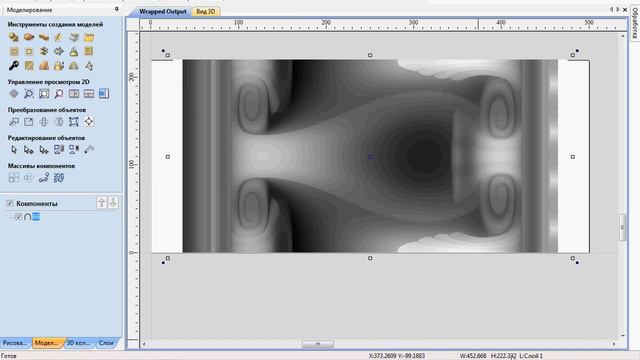This screenshot has width=640, height=360.
Task: Click the Готов status text
Action: point(9,356)
